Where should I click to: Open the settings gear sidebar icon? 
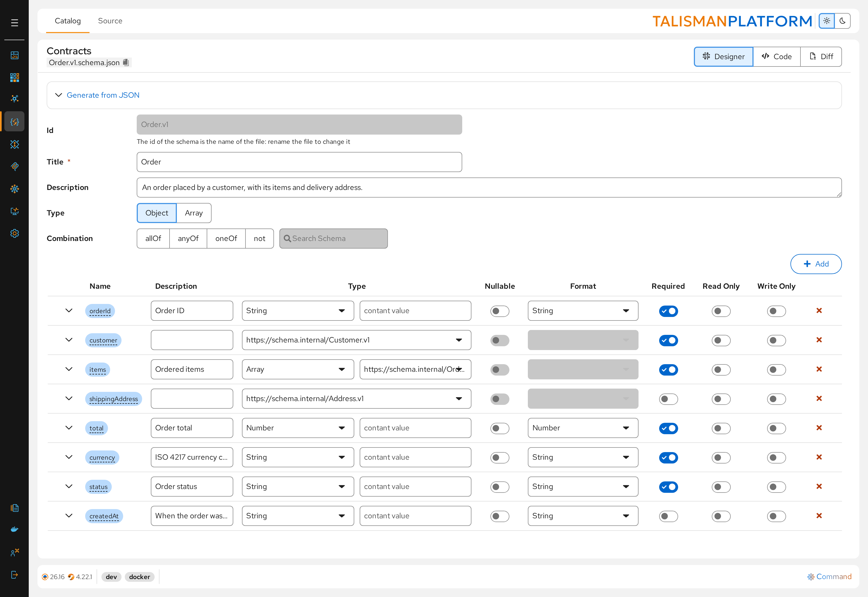tap(14, 233)
